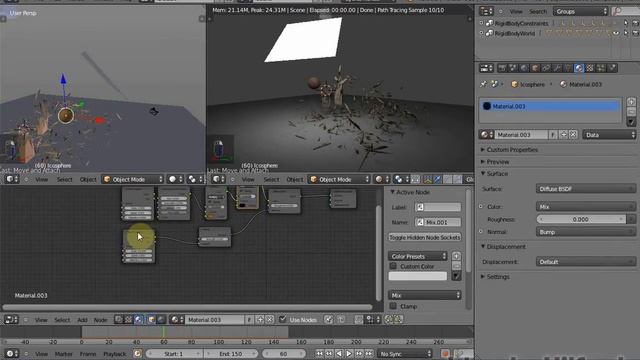
Task: Toggle visibility eye for RigidBodyWorld
Action: pyautogui.click(x=616, y=33)
